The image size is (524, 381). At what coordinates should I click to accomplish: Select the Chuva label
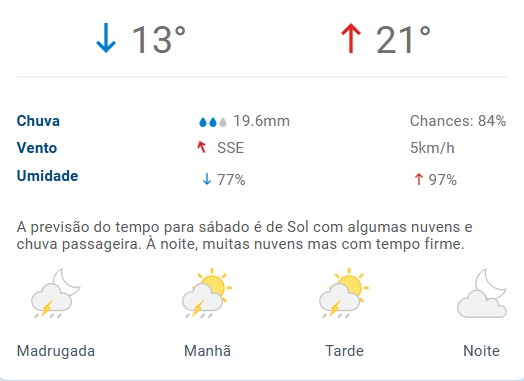pyautogui.click(x=38, y=121)
